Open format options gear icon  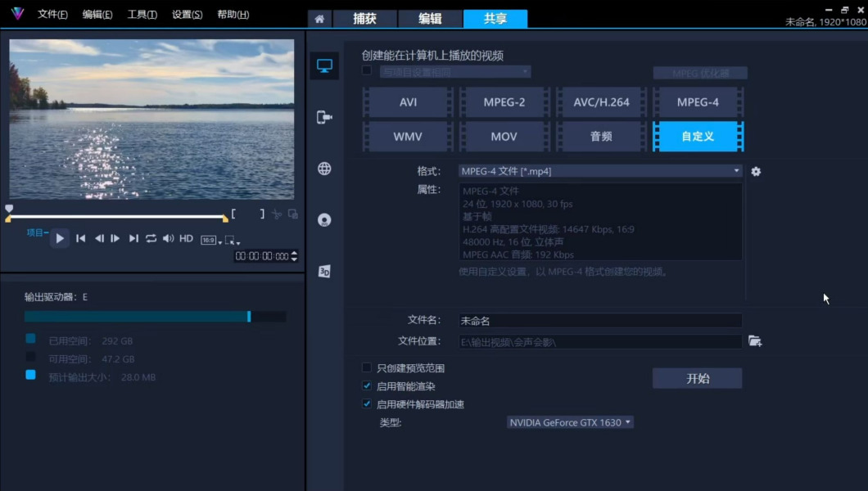pyautogui.click(x=756, y=172)
